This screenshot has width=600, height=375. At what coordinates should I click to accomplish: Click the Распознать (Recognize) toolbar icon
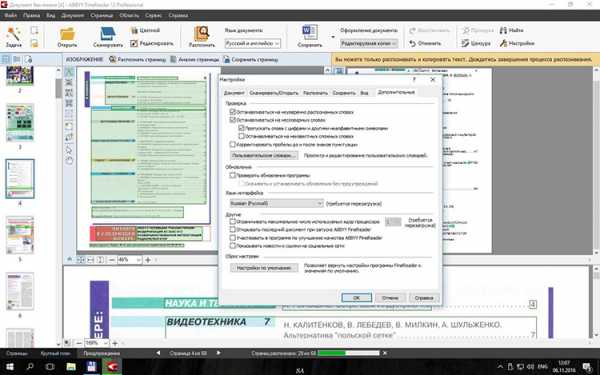pyautogui.click(x=201, y=34)
